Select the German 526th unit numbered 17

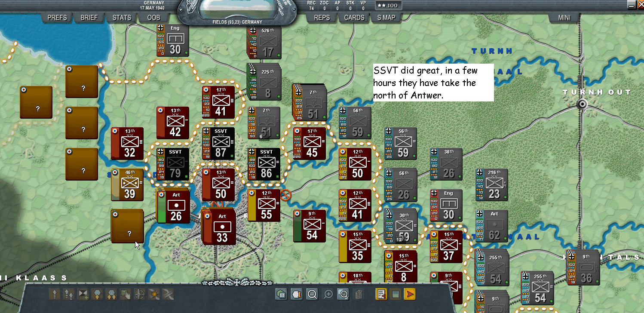265,42
